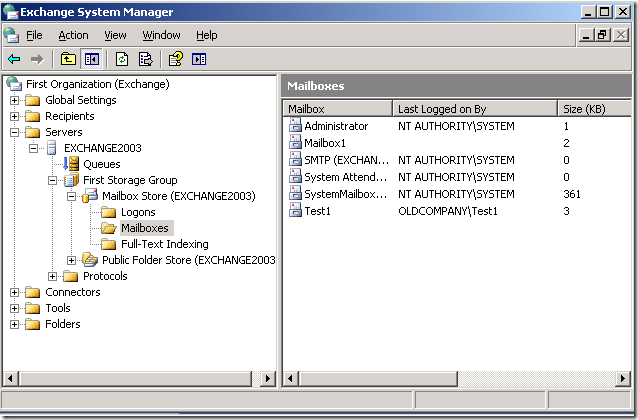
Task: Open the Help menu
Action: [x=207, y=35]
